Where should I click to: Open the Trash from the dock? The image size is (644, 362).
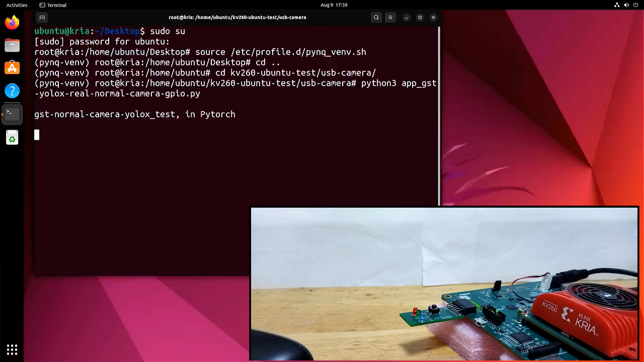pos(12,137)
